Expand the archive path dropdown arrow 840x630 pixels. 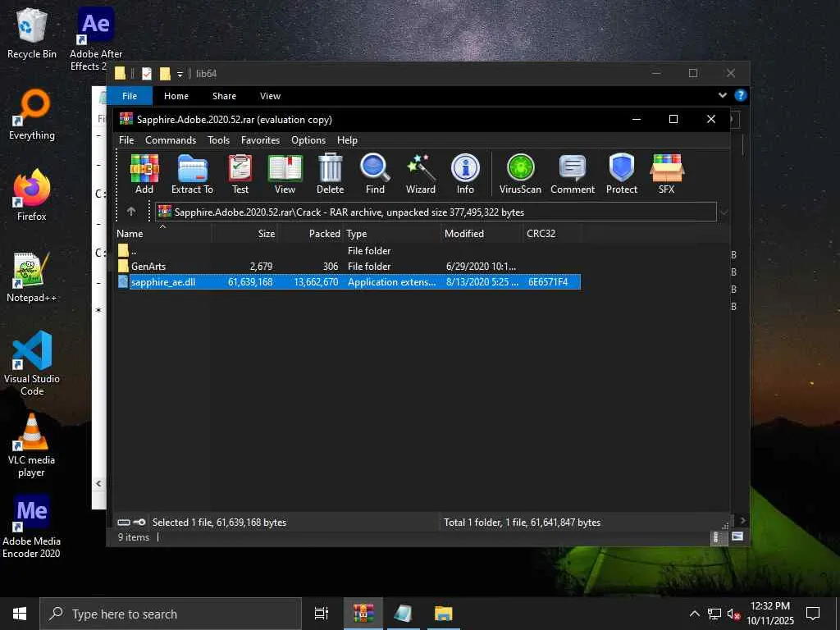pyautogui.click(x=724, y=212)
